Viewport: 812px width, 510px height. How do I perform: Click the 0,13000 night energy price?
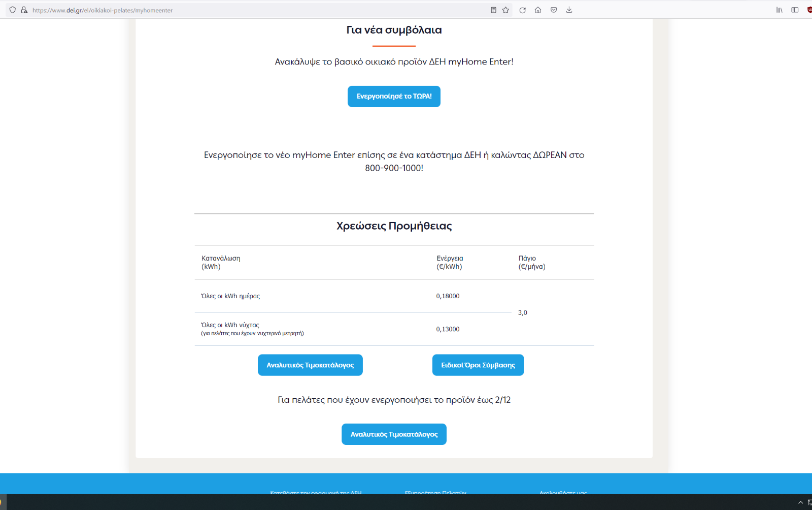[x=448, y=329]
